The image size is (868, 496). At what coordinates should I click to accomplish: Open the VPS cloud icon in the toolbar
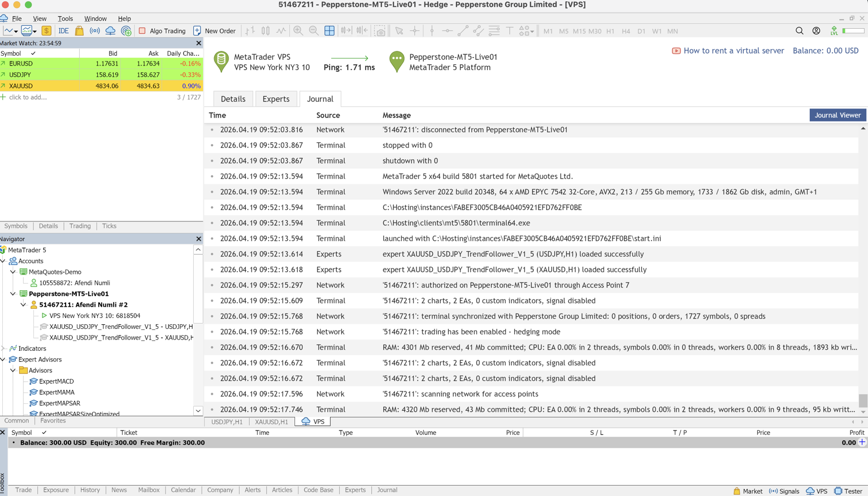pyautogui.click(x=110, y=31)
